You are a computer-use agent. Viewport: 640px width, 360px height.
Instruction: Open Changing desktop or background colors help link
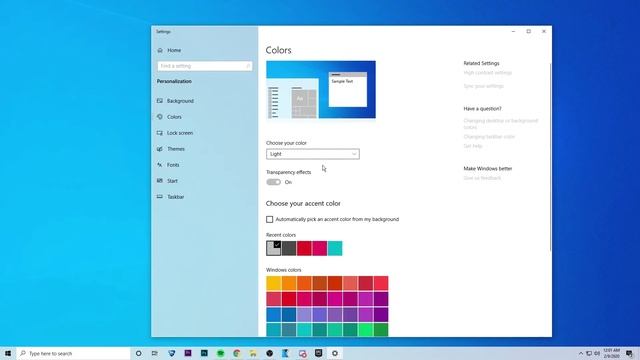pyautogui.click(x=500, y=124)
